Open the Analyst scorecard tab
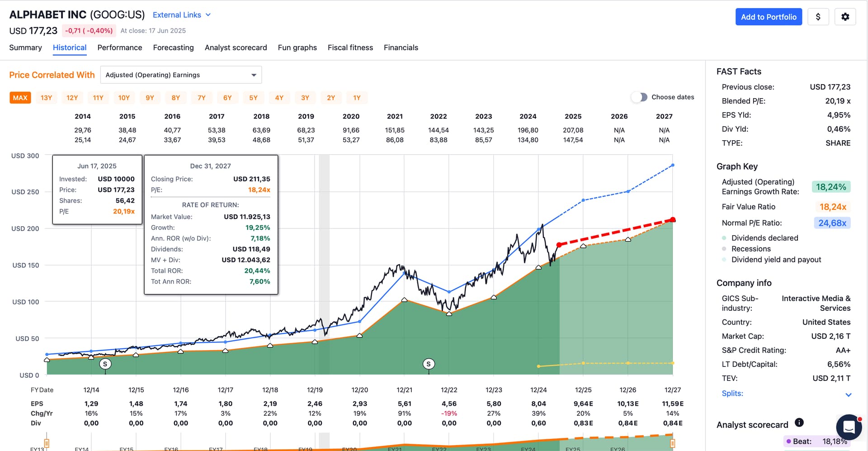Image resolution: width=868 pixels, height=451 pixels. click(236, 47)
